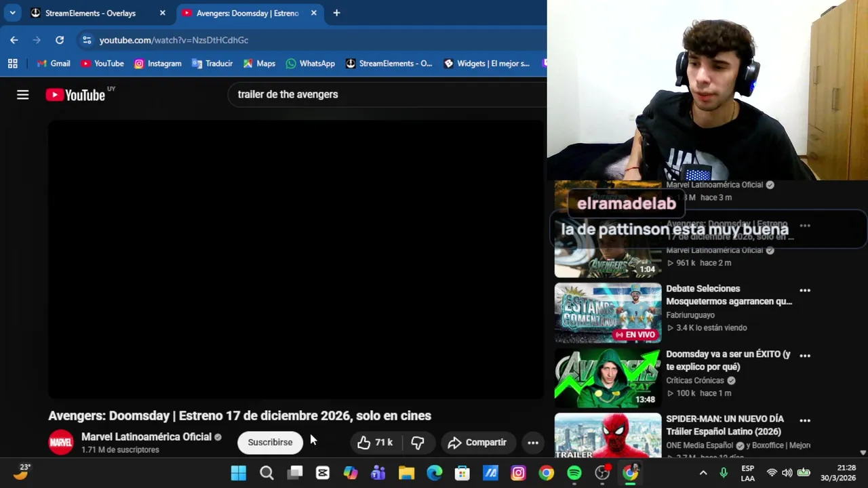Open the weather widget showing 23°

coord(22,472)
